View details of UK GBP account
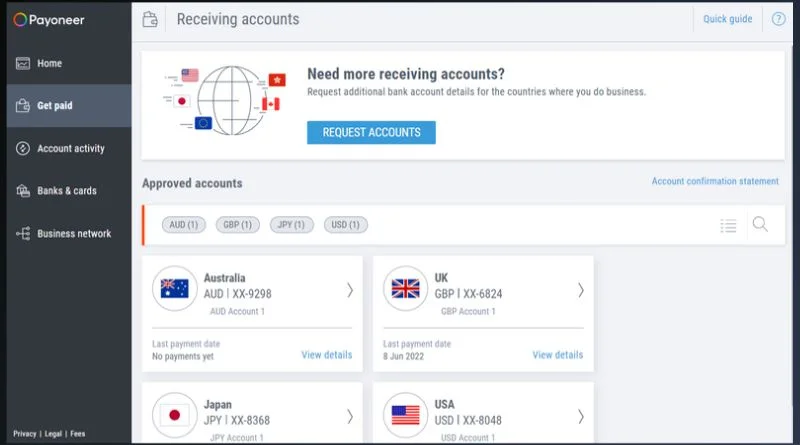 coord(558,355)
